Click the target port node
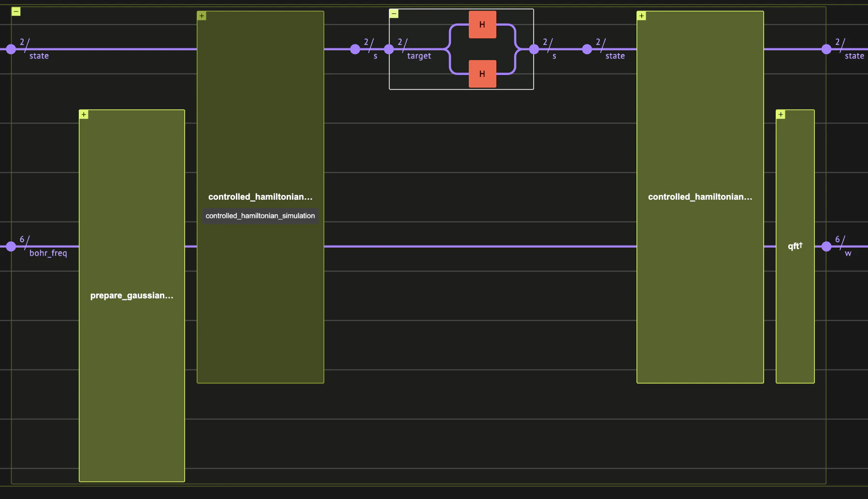 pyautogui.click(x=389, y=49)
